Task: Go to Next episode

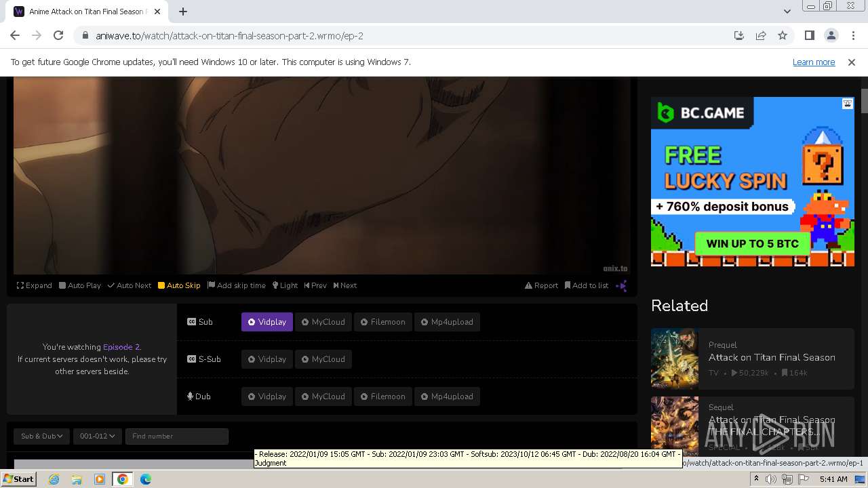Action: [345, 285]
